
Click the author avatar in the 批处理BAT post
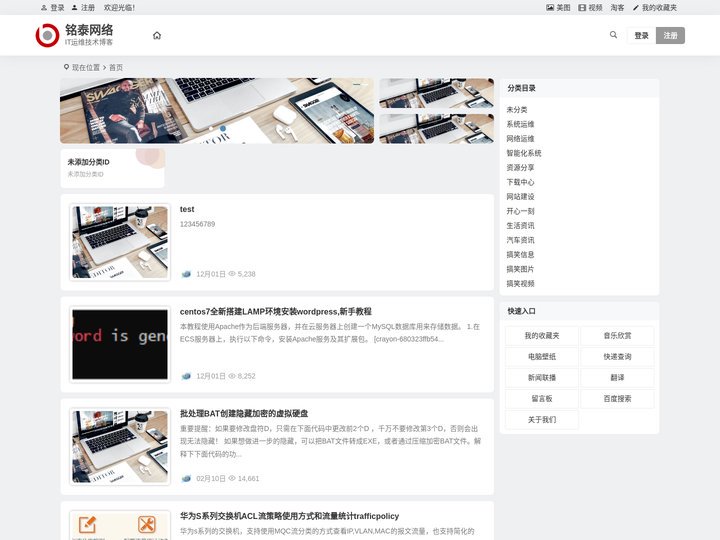[x=186, y=478]
